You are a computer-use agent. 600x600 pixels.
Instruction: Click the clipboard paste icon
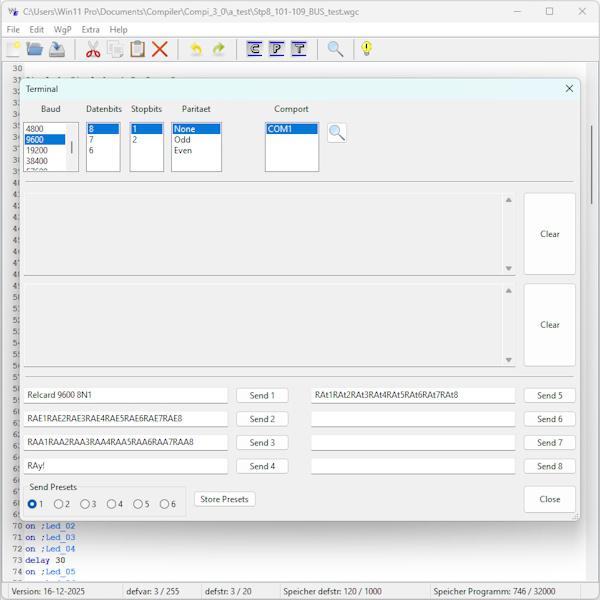(137, 49)
